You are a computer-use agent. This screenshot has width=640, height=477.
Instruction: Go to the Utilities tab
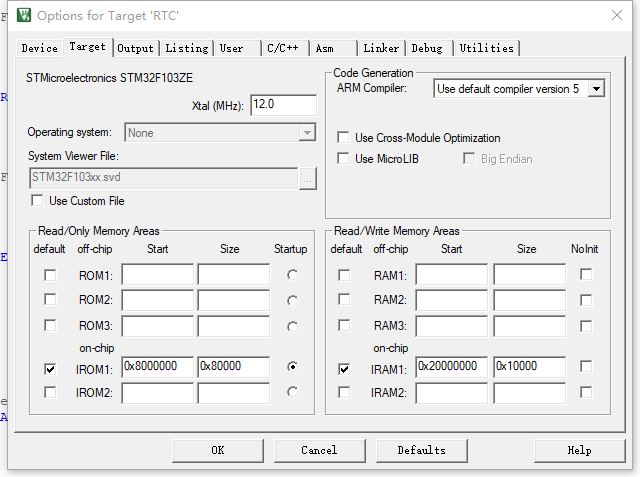pos(487,48)
